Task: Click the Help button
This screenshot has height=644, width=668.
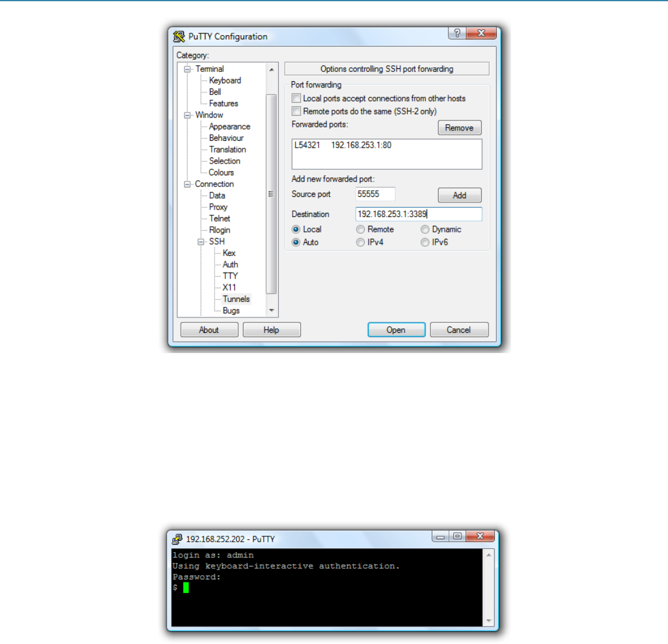Action: 271,330
